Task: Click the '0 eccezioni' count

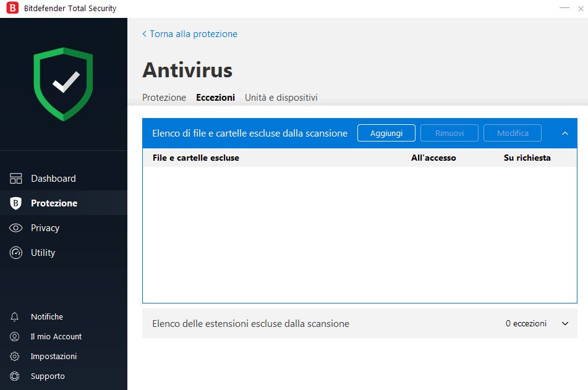Action: 526,324
